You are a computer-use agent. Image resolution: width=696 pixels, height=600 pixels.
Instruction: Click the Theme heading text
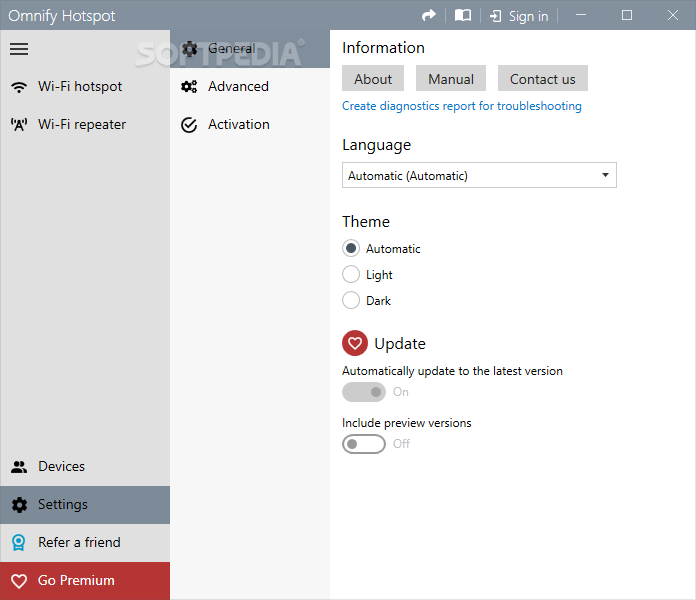pyautogui.click(x=366, y=221)
